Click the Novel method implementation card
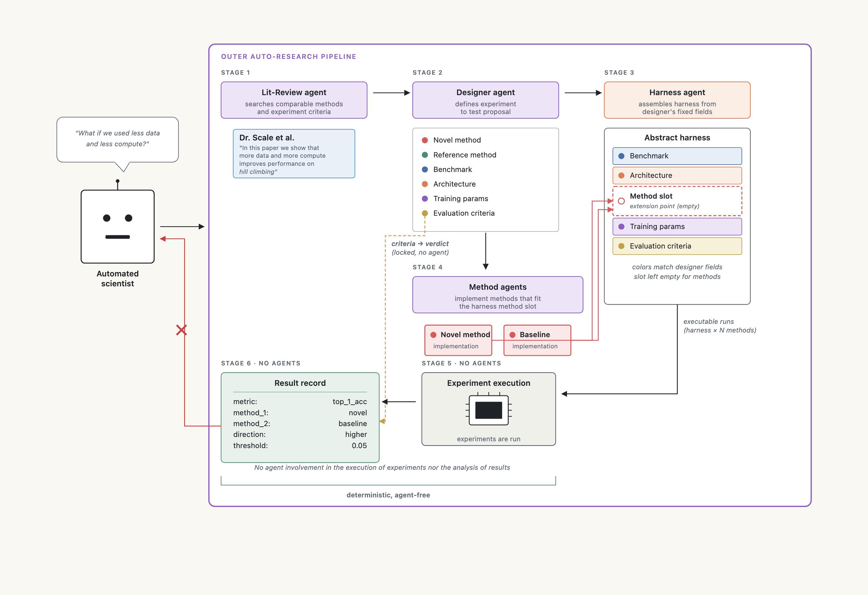 (x=458, y=340)
